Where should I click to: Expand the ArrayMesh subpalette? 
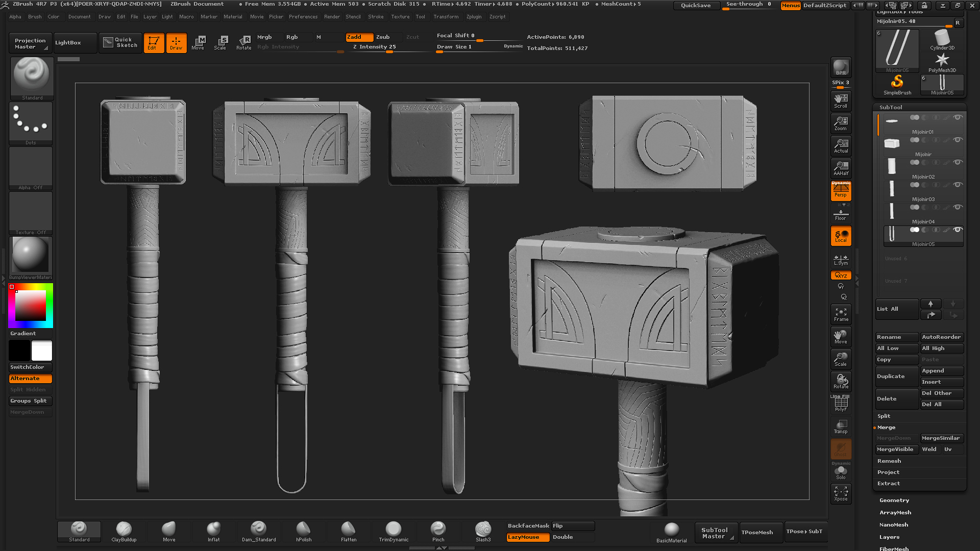click(x=895, y=513)
